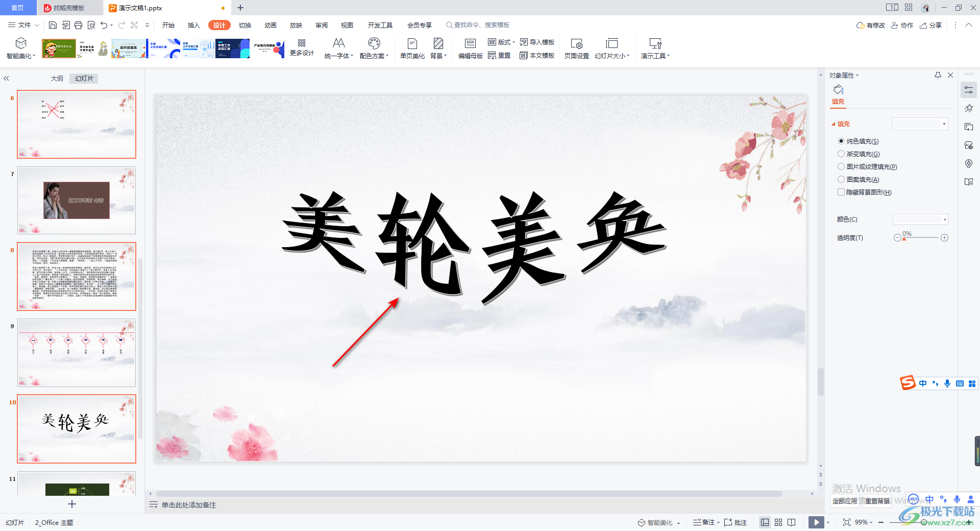
Task: Click the star icon in right sidebar
Action: 969,108
